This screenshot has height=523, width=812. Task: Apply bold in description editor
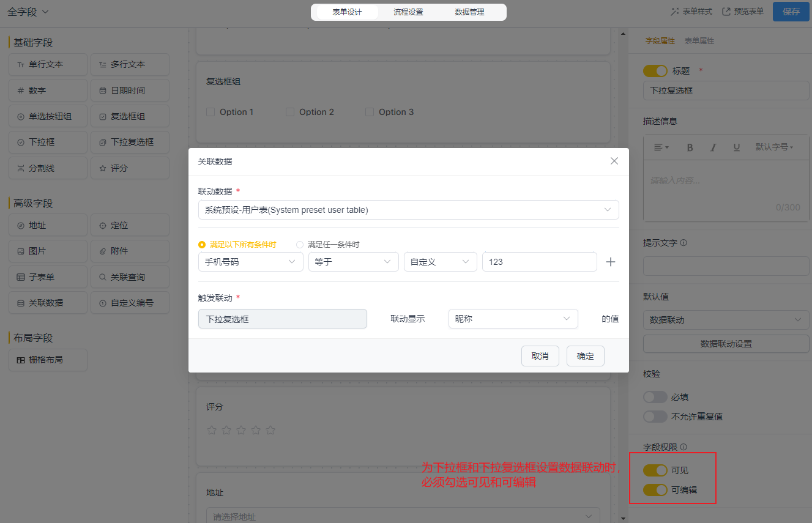click(690, 147)
